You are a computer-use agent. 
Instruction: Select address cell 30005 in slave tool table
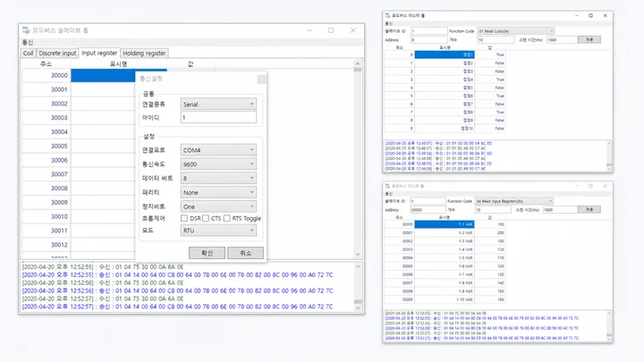click(x=46, y=146)
